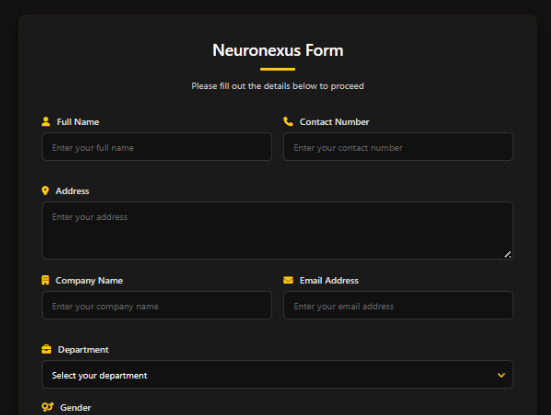Click the Gender label text
The width and height of the screenshot is (551, 415).
pos(76,408)
